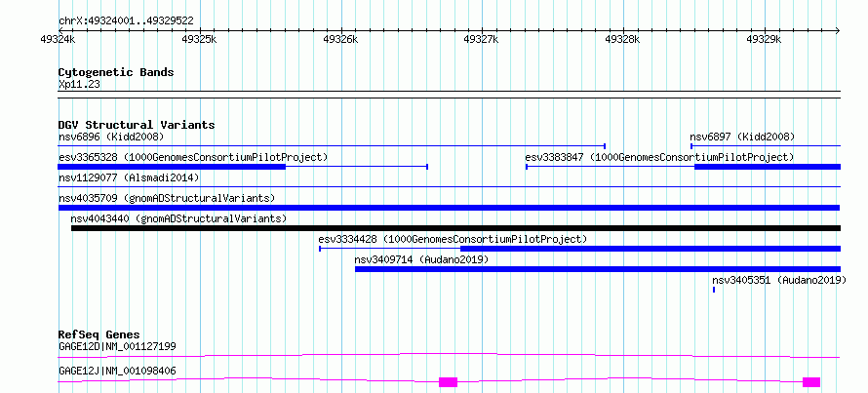This screenshot has height=393, width=868.
Task: Click the RefSeq Genes track title
Action: click(99, 334)
